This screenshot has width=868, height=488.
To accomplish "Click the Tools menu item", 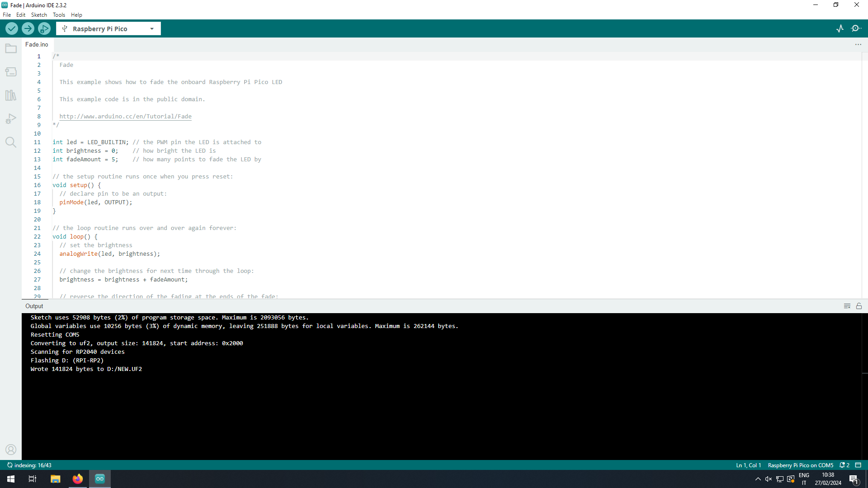I will coord(58,15).
